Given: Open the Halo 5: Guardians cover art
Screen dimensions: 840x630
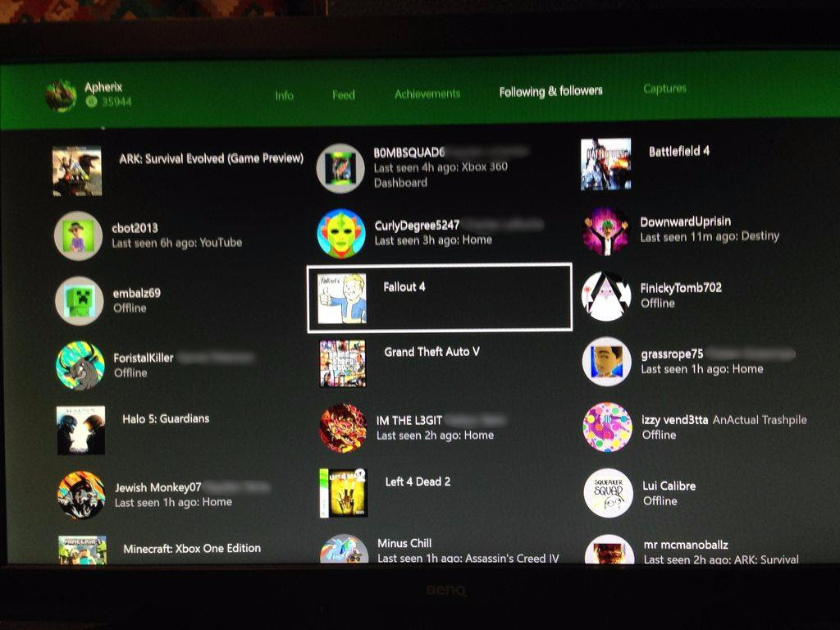Looking at the screenshot, I should 81,430.
